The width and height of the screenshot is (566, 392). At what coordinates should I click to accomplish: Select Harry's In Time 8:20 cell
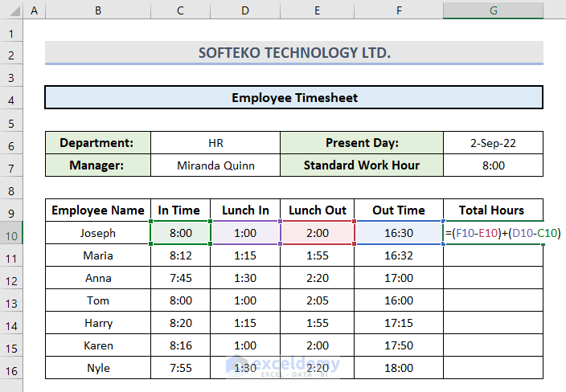[x=180, y=323]
